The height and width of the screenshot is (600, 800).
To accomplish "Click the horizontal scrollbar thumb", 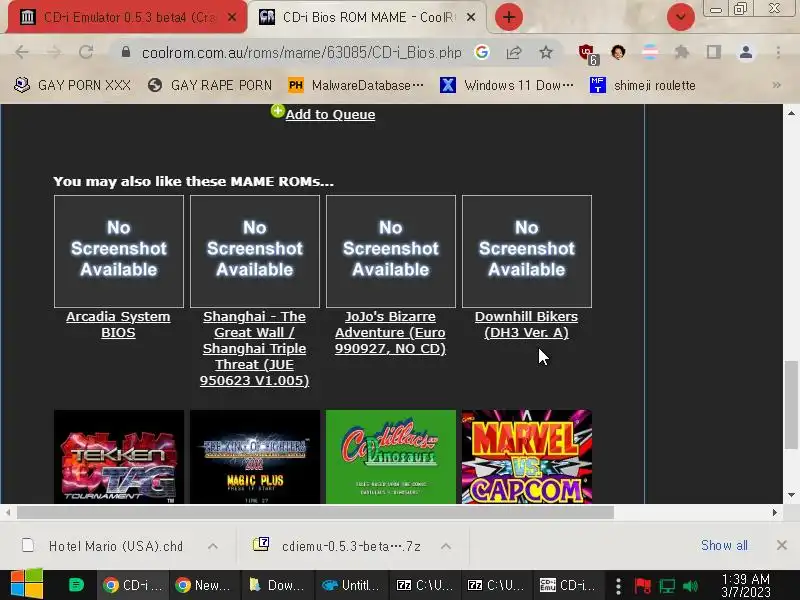I will pyautogui.click(x=315, y=512).
